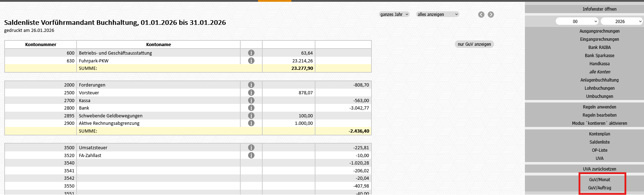Image resolution: width=644 pixels, height=195 pixels.
Task: Click info icon next to Vorsteuer
Action: point(251,93)
